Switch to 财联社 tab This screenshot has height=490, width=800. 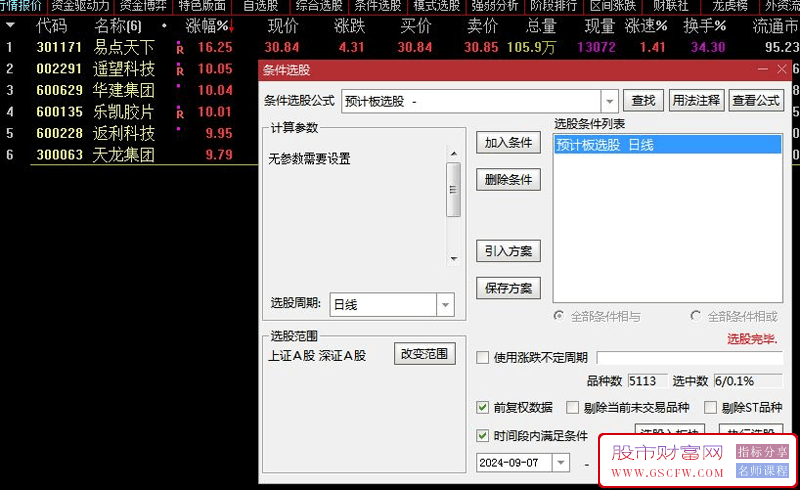click(x=671, y=6)
